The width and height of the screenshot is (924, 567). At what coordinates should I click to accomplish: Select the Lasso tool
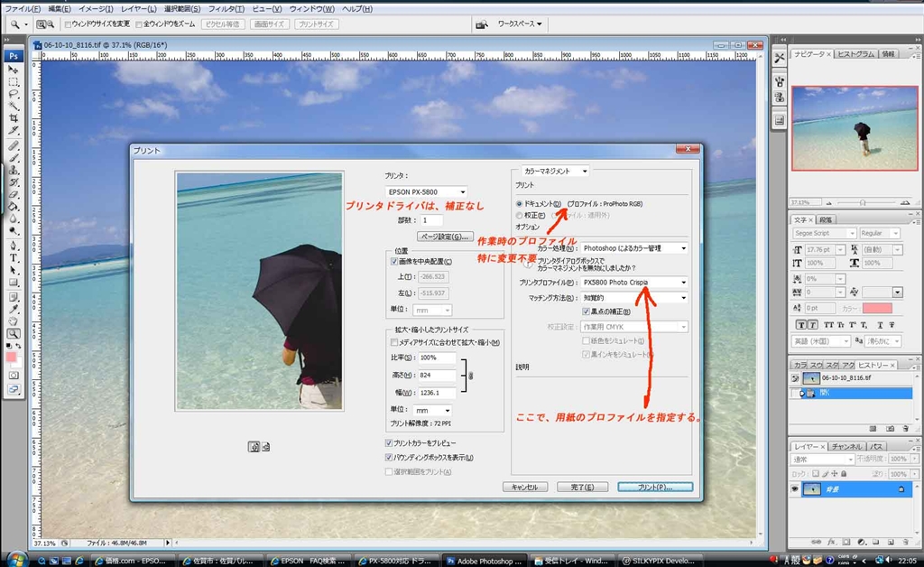[x=14, y=93]
